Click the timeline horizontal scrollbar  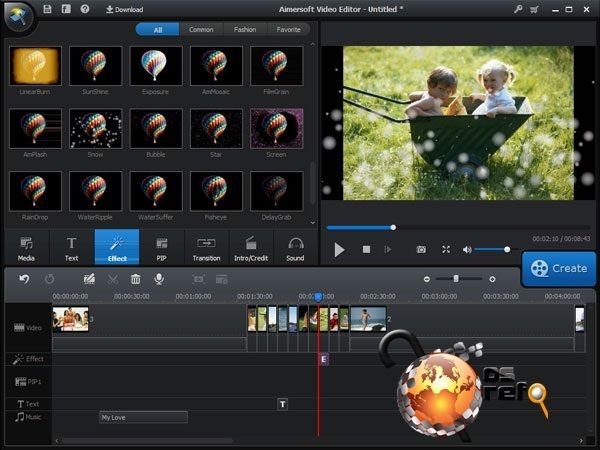[147, 441]
